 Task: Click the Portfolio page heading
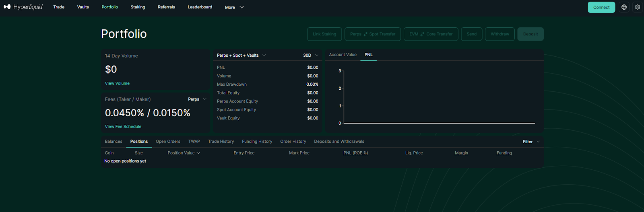click(x=124, y=34)
